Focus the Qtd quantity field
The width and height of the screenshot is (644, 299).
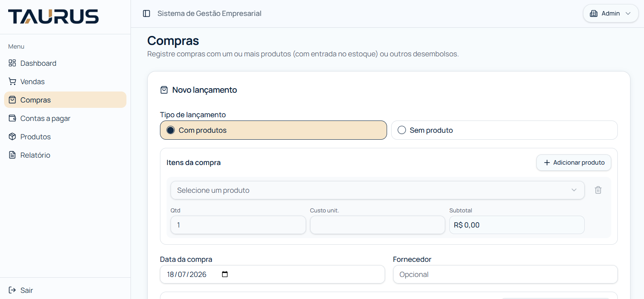[x=238, y=225]
